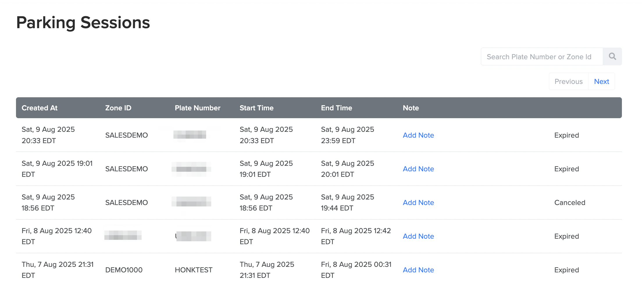Click the Previous pagination button
This screenshot has width=644, height=286.
click(568, 82)
